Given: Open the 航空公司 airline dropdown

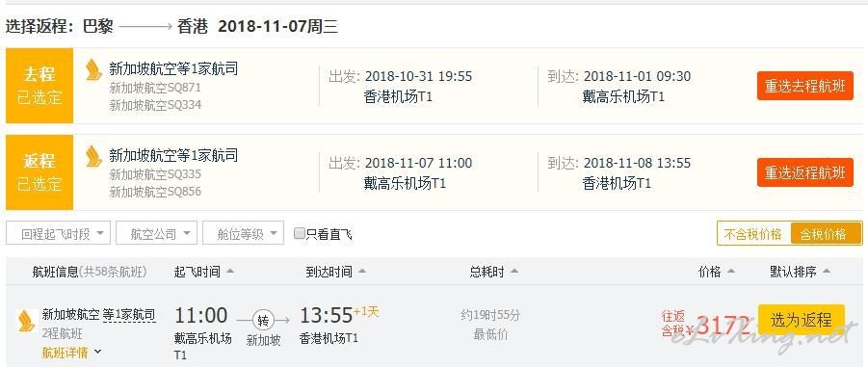Looking at the screenshot, I should pyautogui.click(x=156, y=233).
